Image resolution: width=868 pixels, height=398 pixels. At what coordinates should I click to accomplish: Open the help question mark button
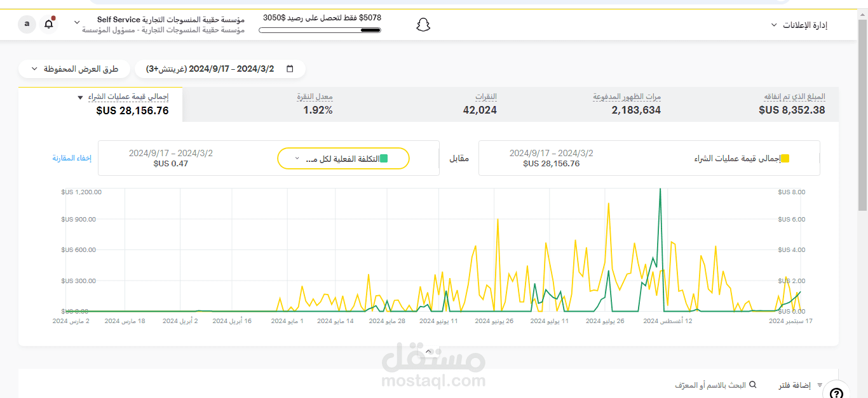pyautogui.click(x=836, y=393)
